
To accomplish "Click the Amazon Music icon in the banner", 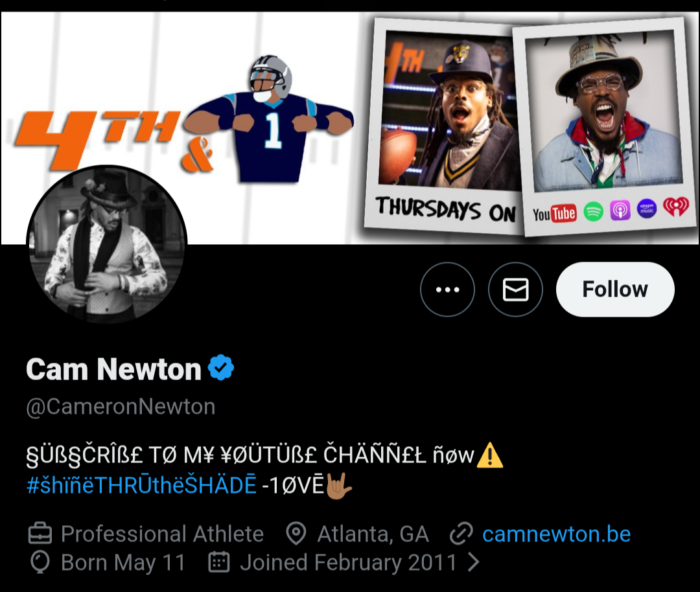I will (647, 209).
